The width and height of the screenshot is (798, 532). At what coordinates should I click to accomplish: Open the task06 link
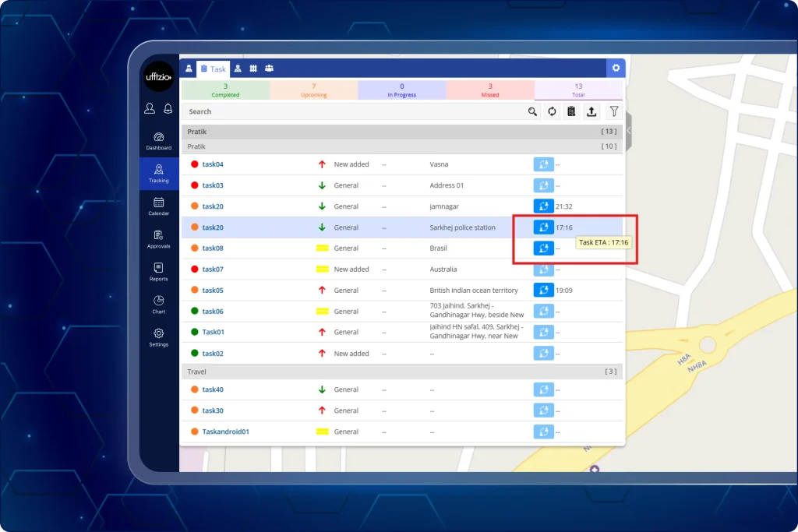coord(213,312)
